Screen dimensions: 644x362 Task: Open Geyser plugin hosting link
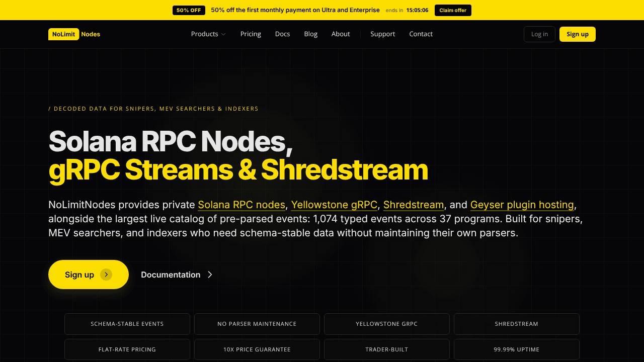tap(522, 205)
